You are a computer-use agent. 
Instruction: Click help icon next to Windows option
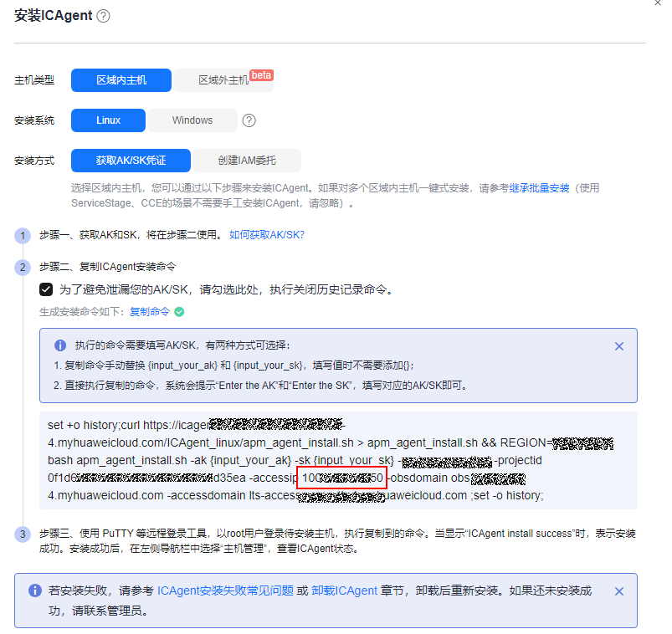point(249,120)
